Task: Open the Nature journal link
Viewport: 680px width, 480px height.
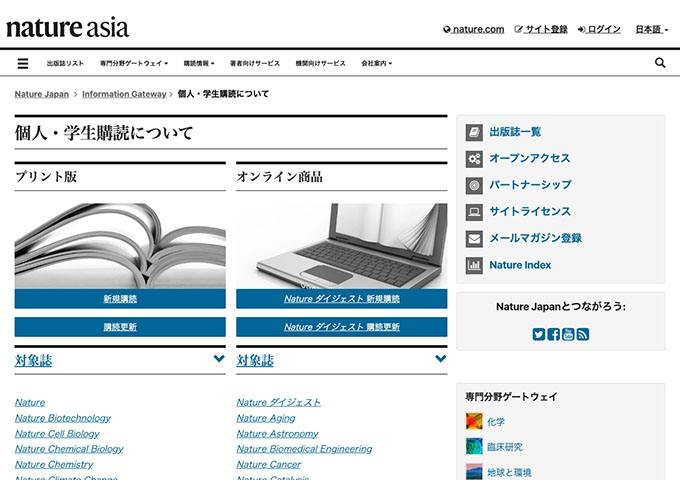Action: pos(30,402)
